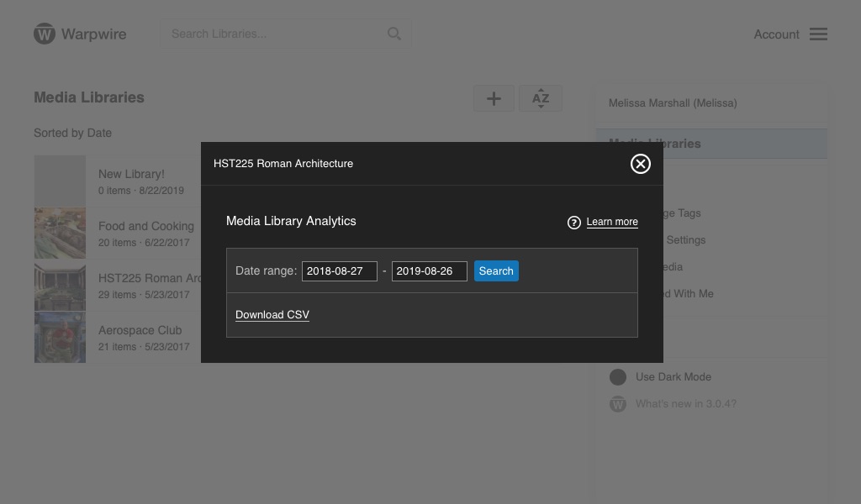Open the Learn more link

coord(612,222)
